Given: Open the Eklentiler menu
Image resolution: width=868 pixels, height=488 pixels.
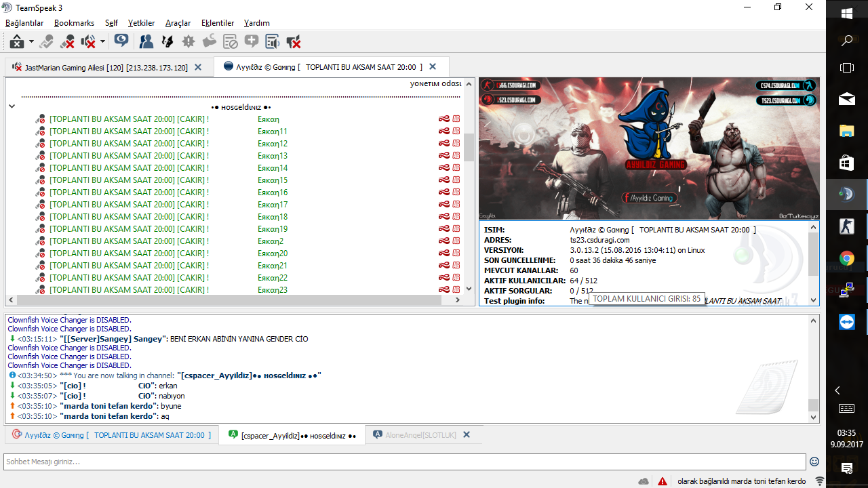Looking at the screenshot, I should pos(218,23).
